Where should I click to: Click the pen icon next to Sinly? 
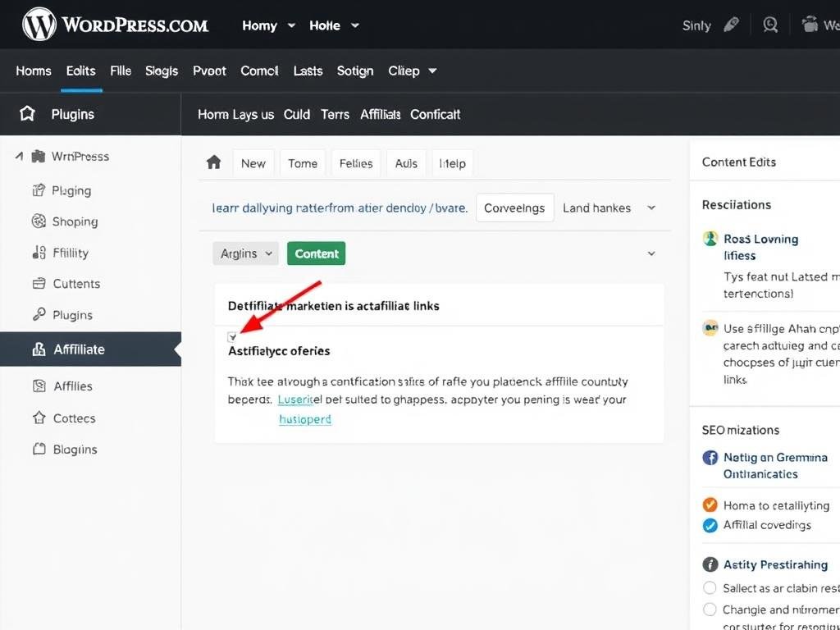pyautogui.click(x=730, y=25)
